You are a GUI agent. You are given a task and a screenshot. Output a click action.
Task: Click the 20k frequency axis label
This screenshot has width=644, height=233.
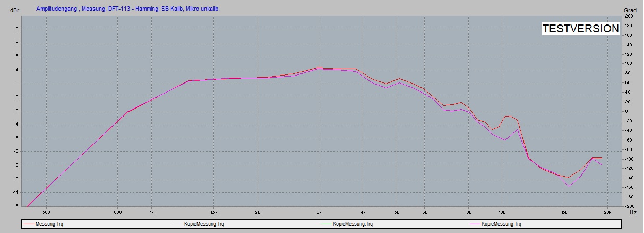pyautogui.click(x=607, y=212)
